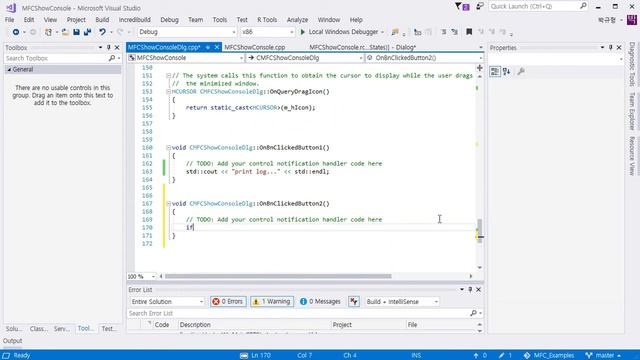
Task: Switch to the MFCShowConsole.rc Dialog tab
Action: point(362,47)
